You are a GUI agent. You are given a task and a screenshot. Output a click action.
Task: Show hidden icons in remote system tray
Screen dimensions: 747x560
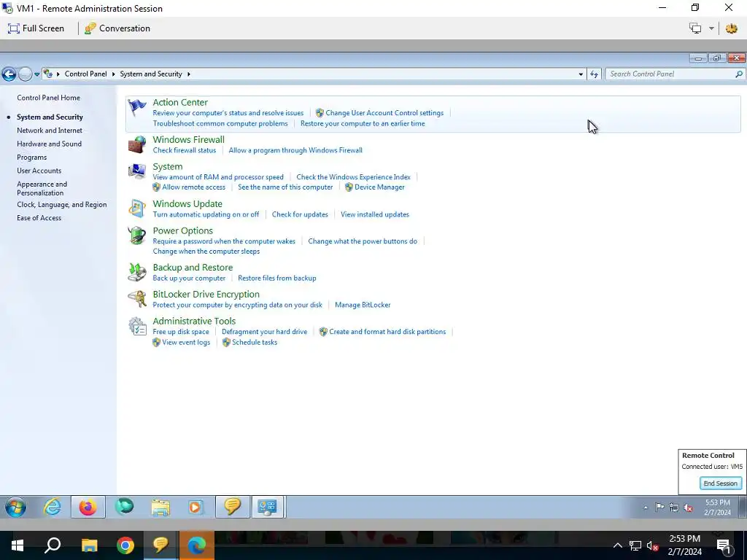pyautogui.click(x=646, y=508)
